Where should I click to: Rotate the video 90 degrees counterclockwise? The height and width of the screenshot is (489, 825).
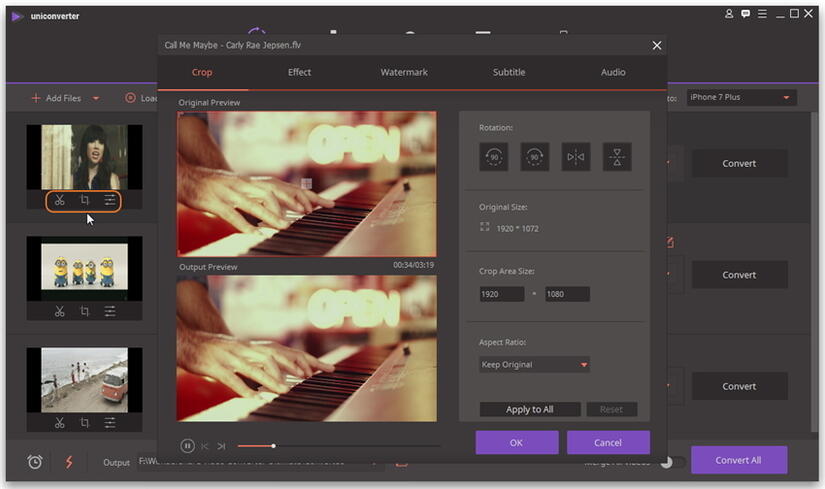point(494,157)
